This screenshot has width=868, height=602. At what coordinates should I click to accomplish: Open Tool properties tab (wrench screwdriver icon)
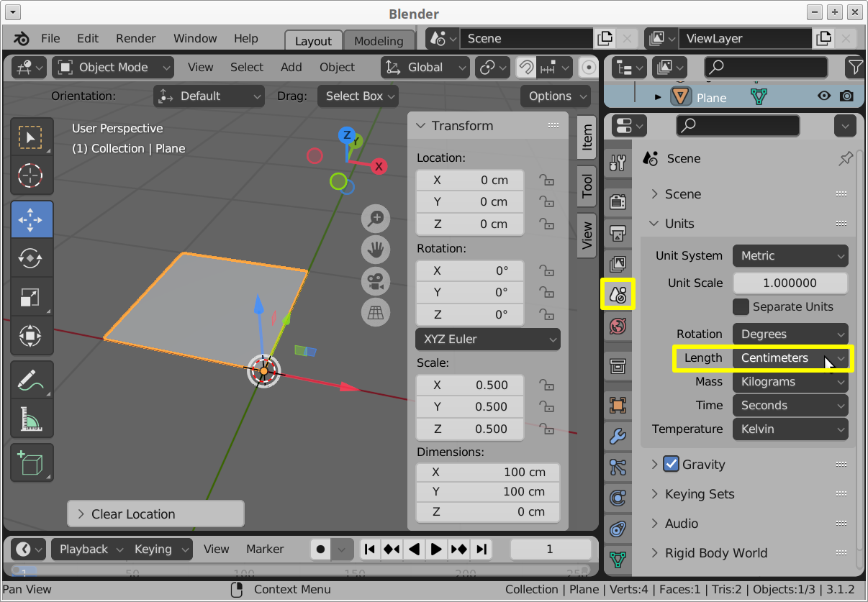(618, 163)
